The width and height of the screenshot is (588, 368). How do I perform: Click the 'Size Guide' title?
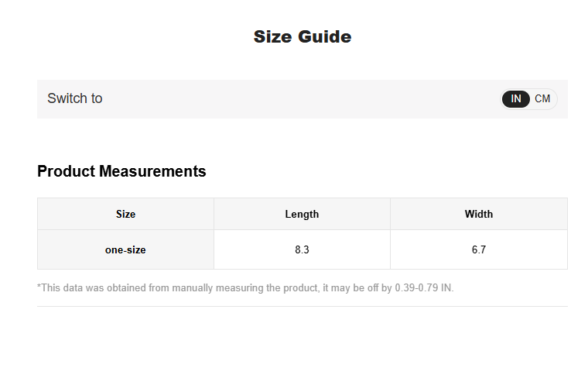point(303,36)
